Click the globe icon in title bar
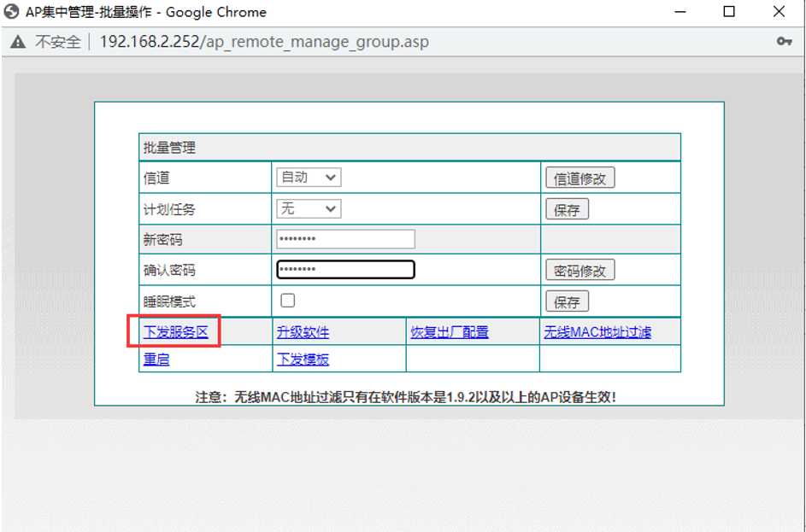This screenshot has height=532, width=806. (x=12, y=12)
